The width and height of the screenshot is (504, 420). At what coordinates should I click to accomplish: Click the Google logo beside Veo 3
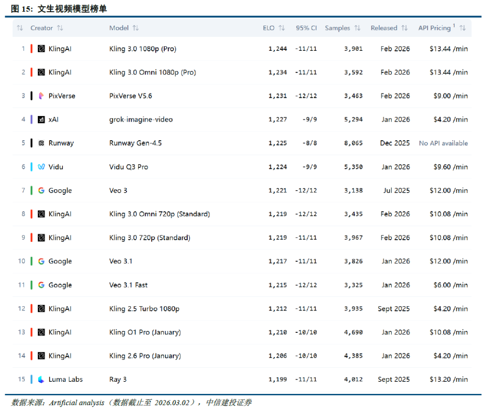point(41,191)
